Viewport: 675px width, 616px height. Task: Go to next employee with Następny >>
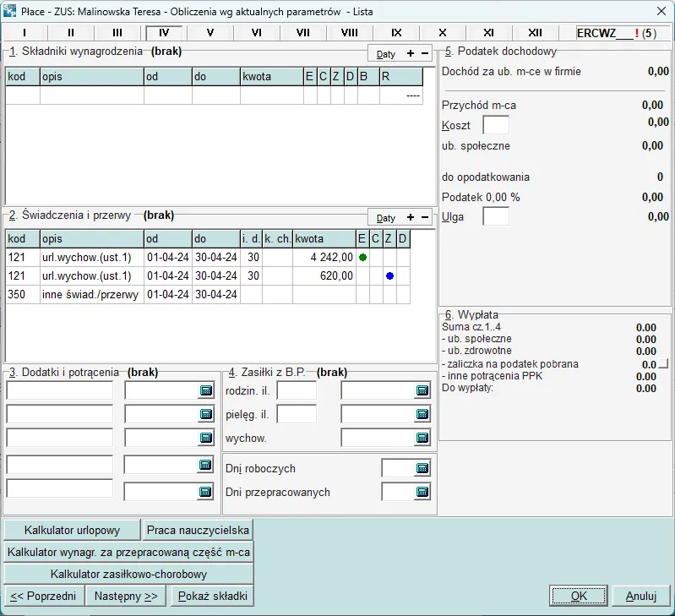(126, 596)
